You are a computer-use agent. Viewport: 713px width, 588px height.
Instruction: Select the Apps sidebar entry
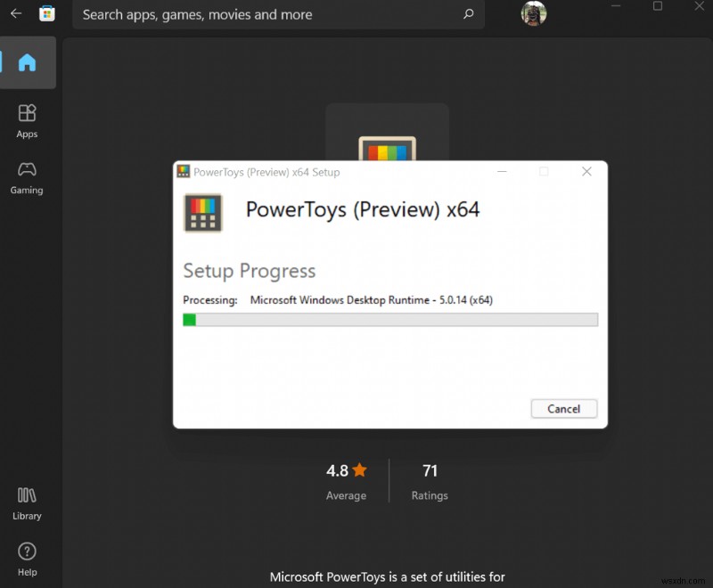pos(27,122)
